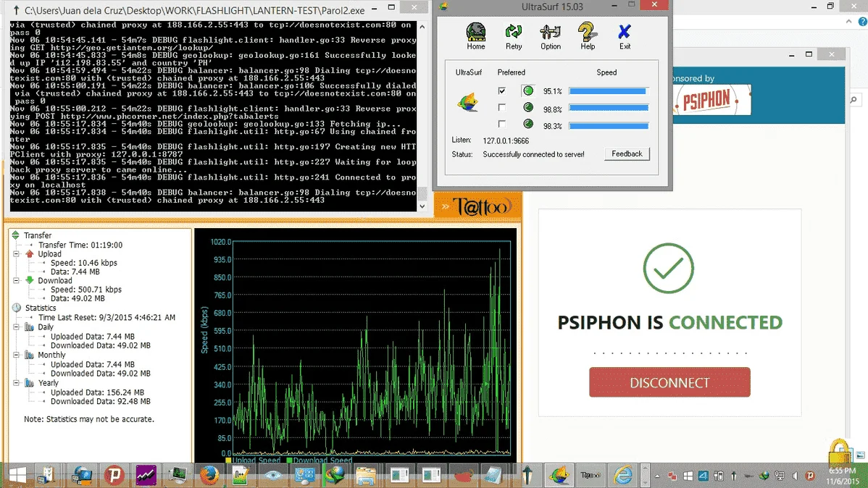The height and width of the screenshot is (488, 868).
Task: Click the Parol2.exe console title icon
Action: (x=16, y=10)
